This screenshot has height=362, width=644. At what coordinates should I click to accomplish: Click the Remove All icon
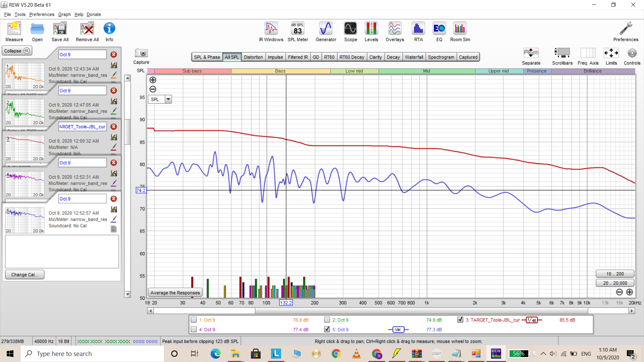point(87,32)
